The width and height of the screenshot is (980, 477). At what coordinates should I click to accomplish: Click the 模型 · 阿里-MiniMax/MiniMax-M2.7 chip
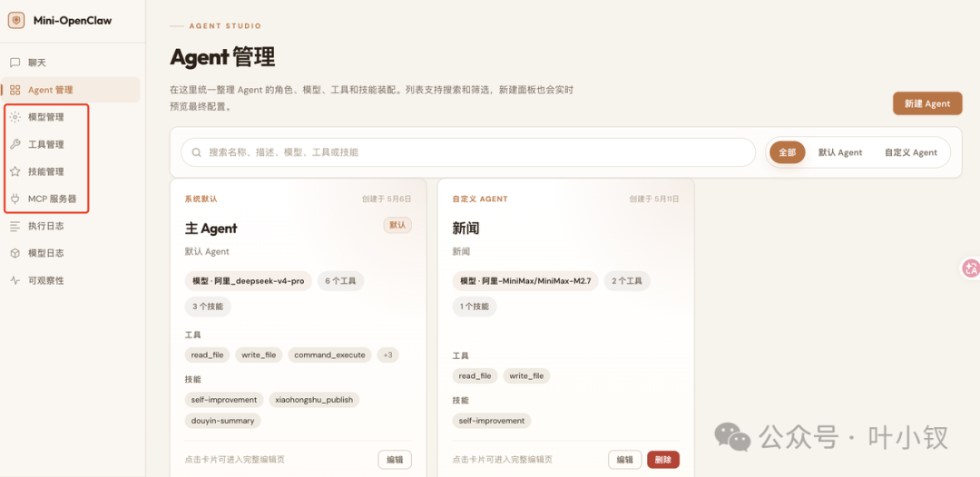pos(525,281)
